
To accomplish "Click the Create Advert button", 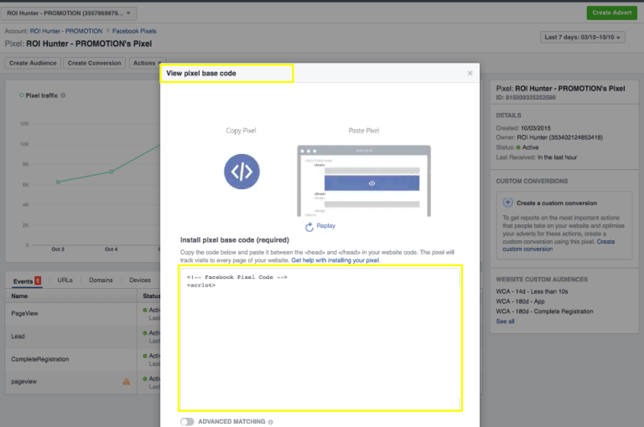I will (x=612, y=13).
